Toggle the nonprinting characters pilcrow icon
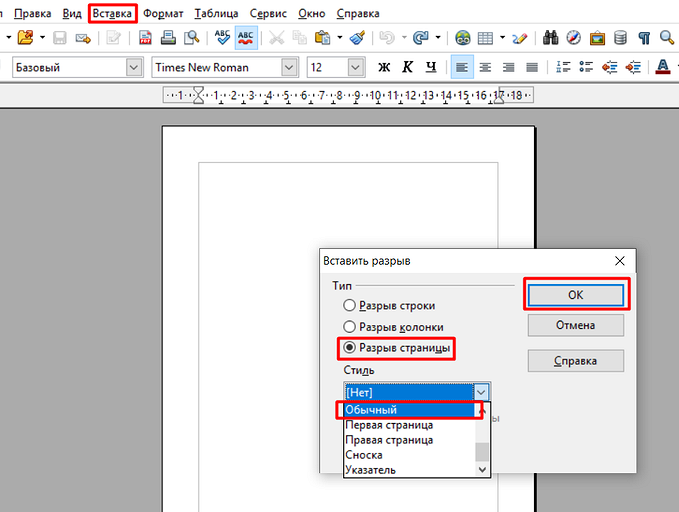Image resolution: width=679 pixels, height=512 pixels. tap(644, 38)
